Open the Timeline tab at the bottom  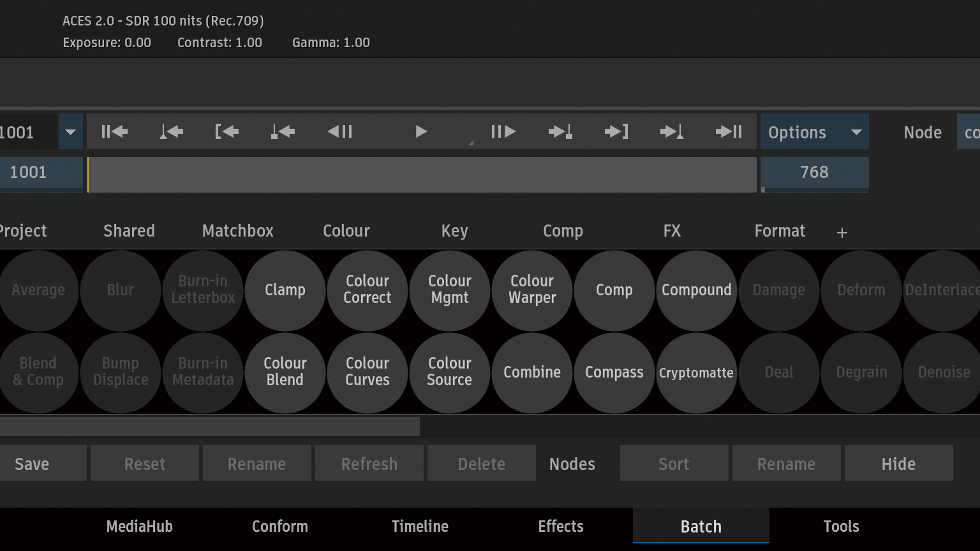[x=420, y=526]
